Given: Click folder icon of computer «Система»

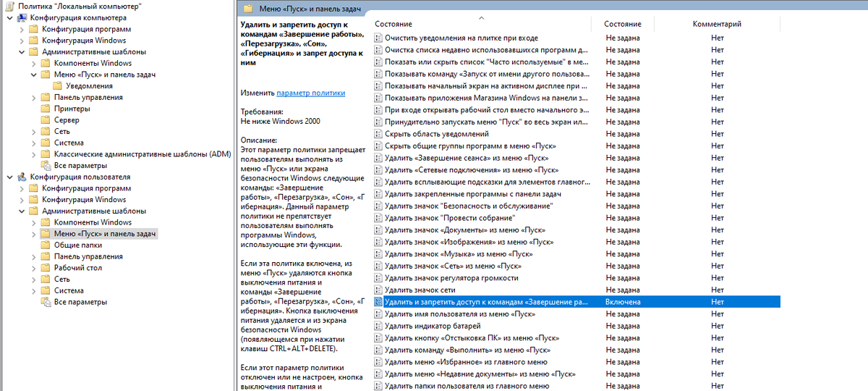Looking at the screenshot, I should [46, 143].
